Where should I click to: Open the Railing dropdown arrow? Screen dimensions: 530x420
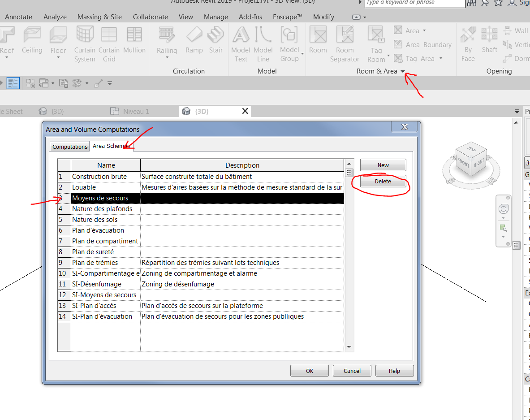pyautogui.click(x=167, y=57)
